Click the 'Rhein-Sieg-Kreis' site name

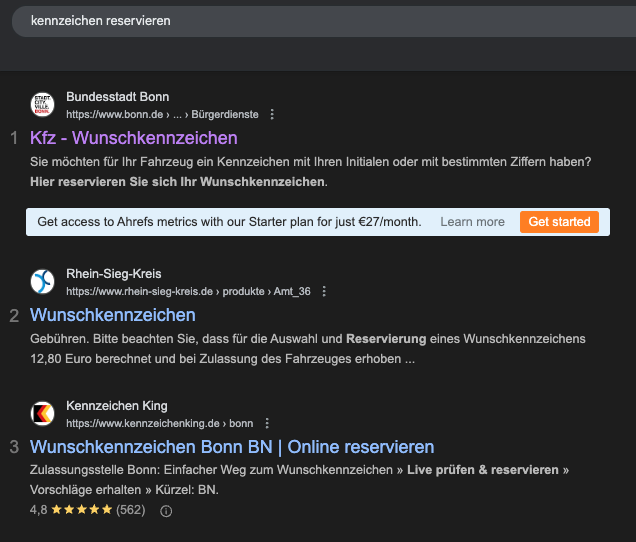tap(113, 274)
